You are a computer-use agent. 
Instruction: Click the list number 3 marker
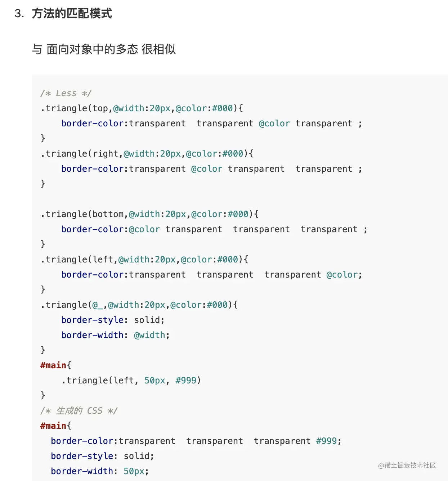pyautogui.click(x=19, y=14)
